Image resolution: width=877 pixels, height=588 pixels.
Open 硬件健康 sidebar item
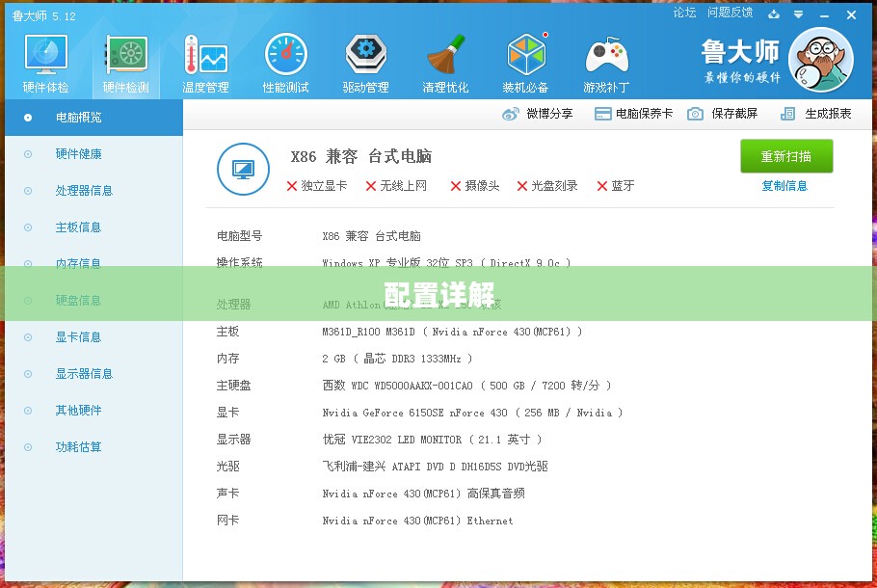[94, 154]
